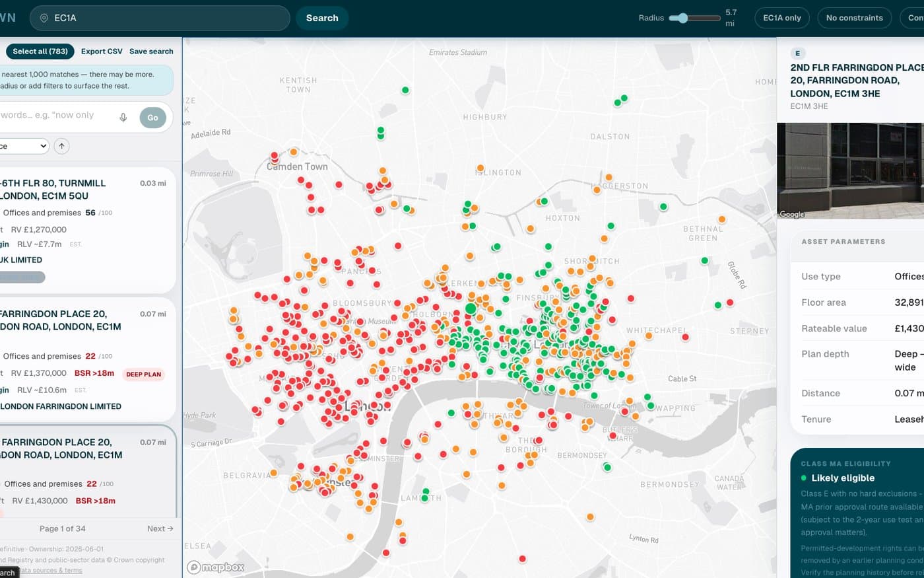This screenshot has height=578, width=924.
Task: Adjust the Radius slider handle
Action: point(683,18)
